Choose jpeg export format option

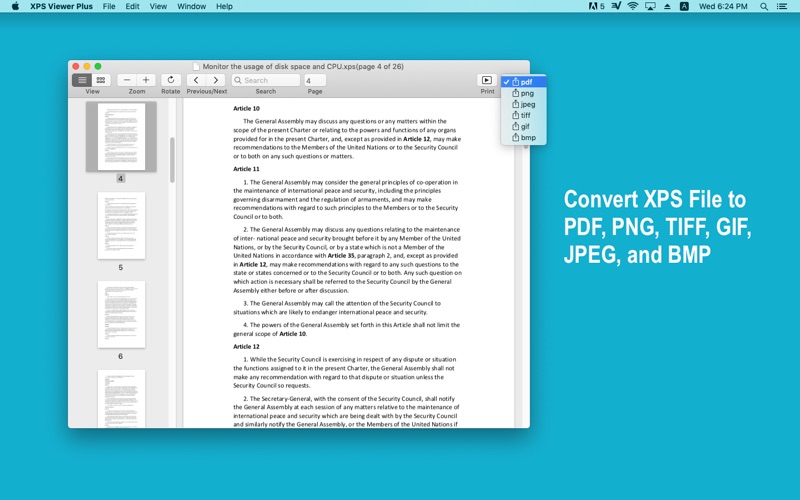tap(523, 104)
